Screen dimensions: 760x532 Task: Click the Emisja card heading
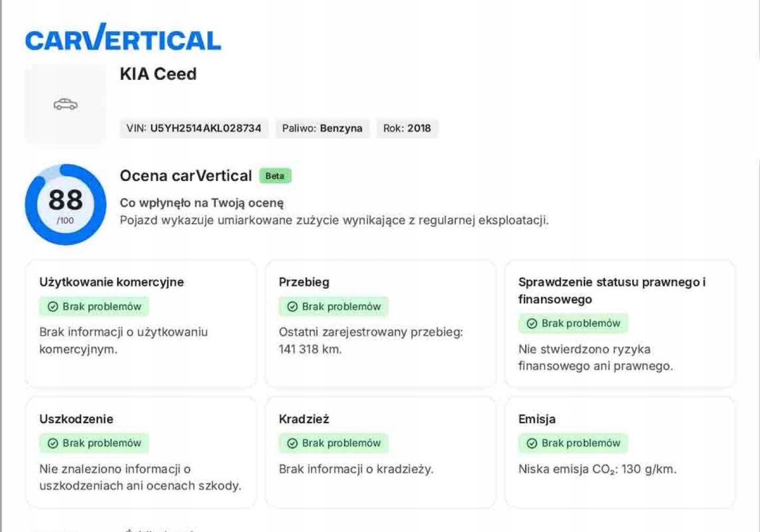pyautogui.click(x=537, y=419)
